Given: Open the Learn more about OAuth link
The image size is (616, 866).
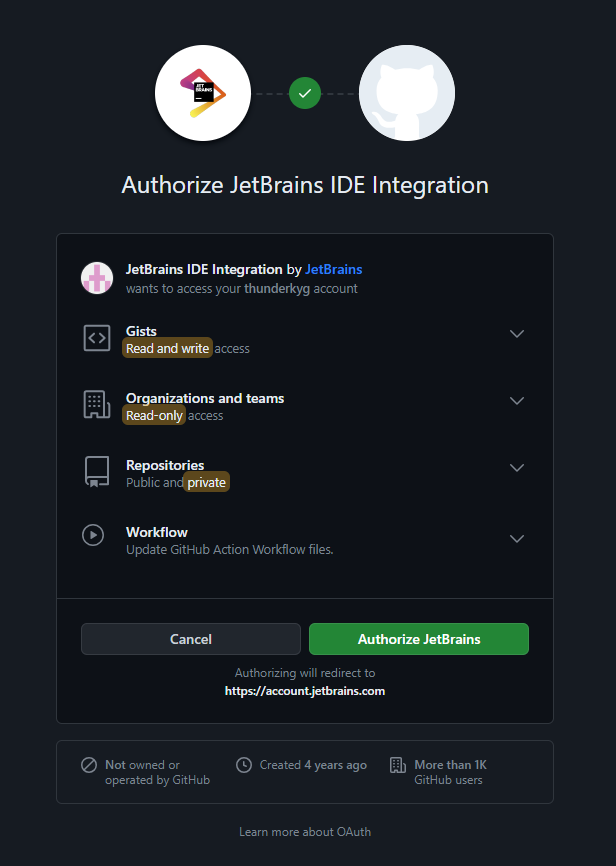Looking at the screenshot, I should 305,832.
